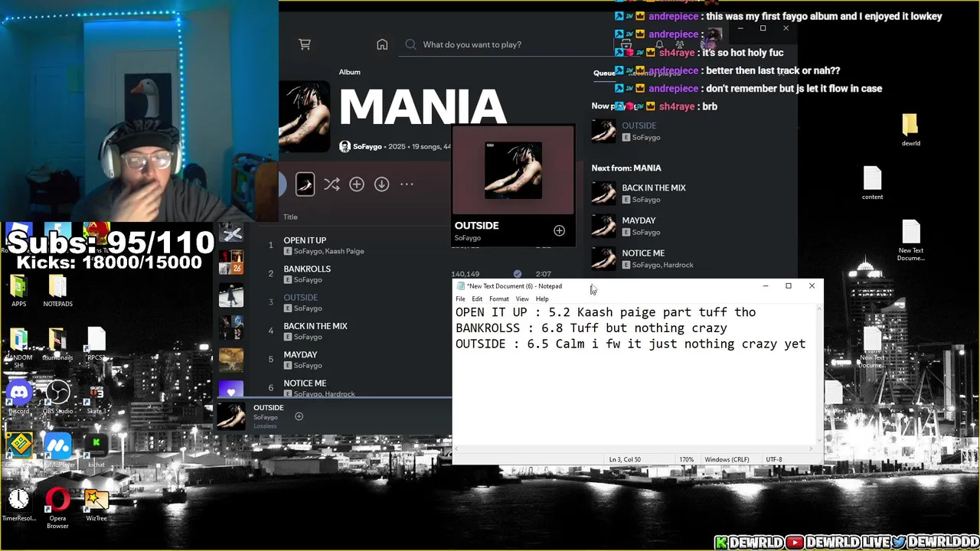Open sidebar playlist cover showing number 26
The image size is (980, 551).
(x=230, y=262)
